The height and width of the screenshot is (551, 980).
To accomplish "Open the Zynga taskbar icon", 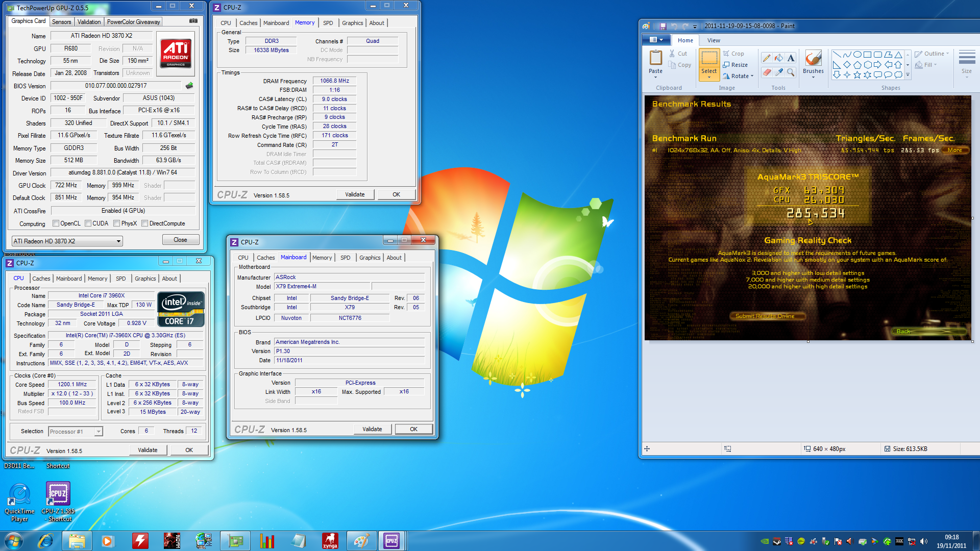I will point(330,541).
